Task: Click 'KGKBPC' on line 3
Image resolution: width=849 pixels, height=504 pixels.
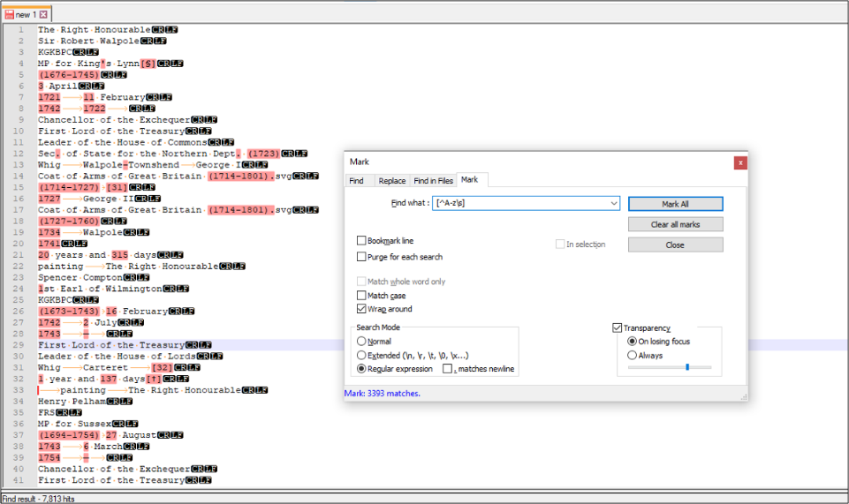Action: (55, 52)
